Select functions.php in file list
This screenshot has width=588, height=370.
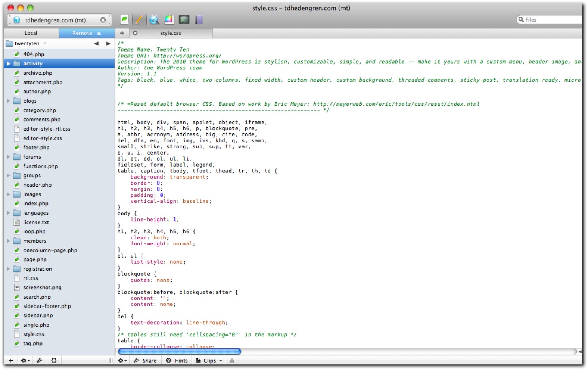[59, 166]
